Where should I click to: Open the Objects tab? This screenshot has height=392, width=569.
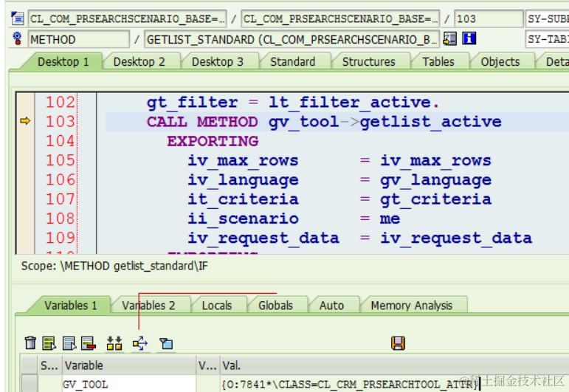click(x=500, y=62)
